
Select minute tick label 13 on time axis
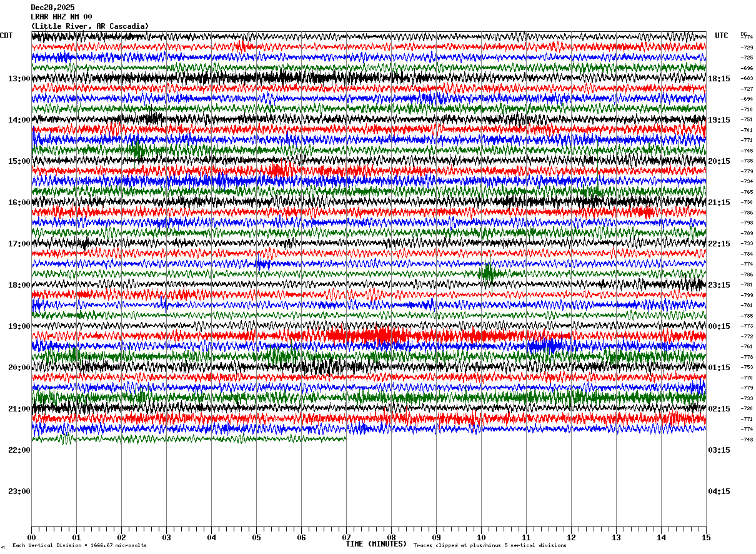point(616,538)
